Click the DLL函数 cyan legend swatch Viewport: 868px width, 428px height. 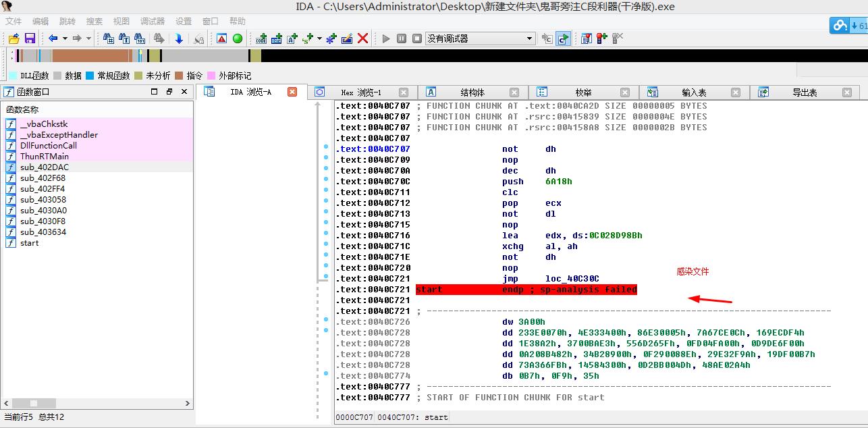coord(13,76)
